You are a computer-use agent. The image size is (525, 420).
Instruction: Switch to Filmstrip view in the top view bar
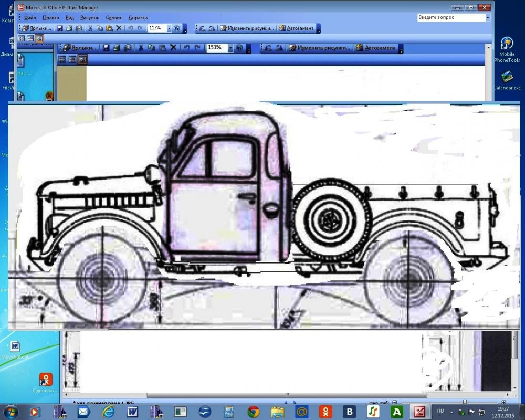point(30,38)
